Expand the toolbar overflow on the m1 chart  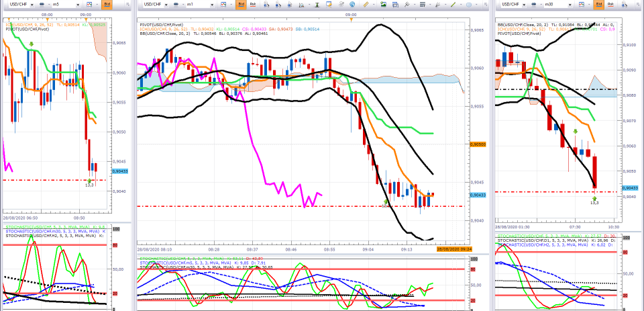click(485, 4)
